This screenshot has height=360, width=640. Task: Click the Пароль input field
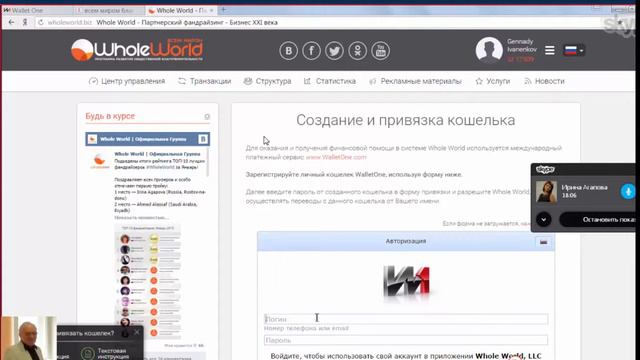click(406, 340)
